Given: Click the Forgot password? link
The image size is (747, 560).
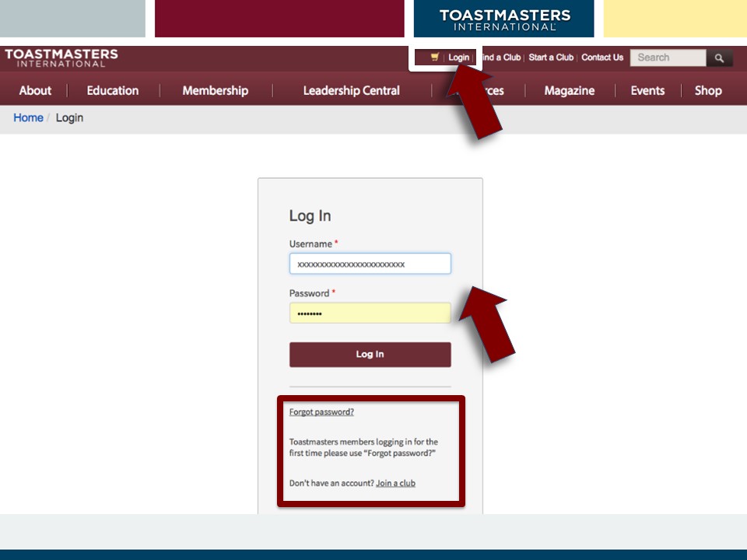Looking at the screenshot, I should click(321, 412).
